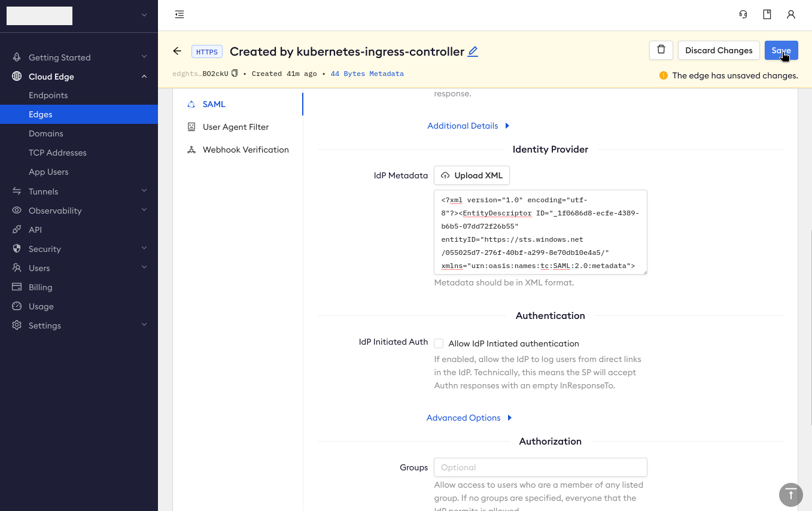Select the Webhook Verification module
Screen dimensions: 812x511
(x=244, y=150)
